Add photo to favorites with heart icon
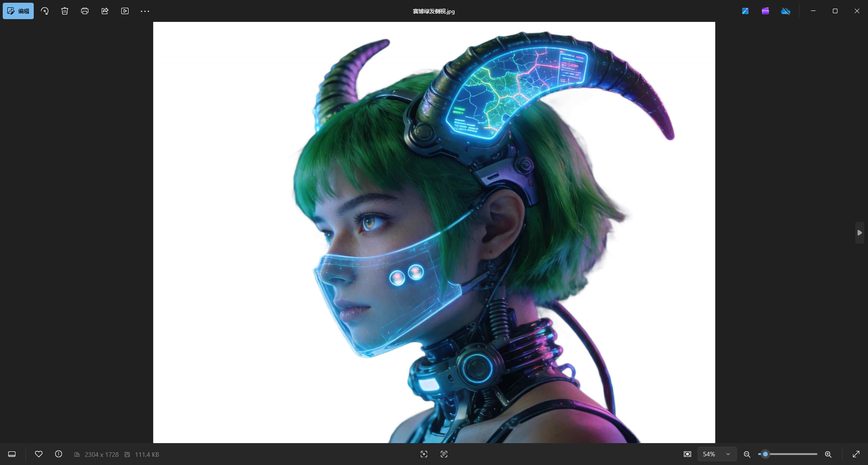Screen dimensions: 868x465 pyautogui.click(x=39, y=454)
